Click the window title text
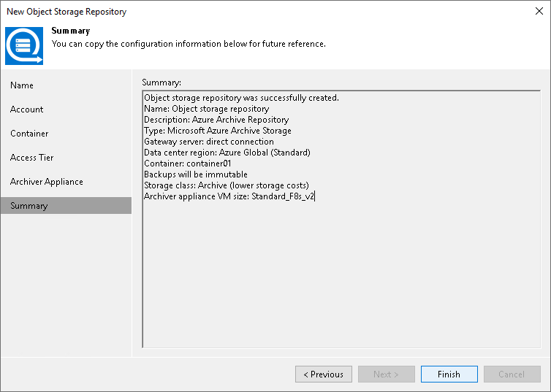Image resolution: width=551 pixels, height=392 pixels. pos(66,12)
